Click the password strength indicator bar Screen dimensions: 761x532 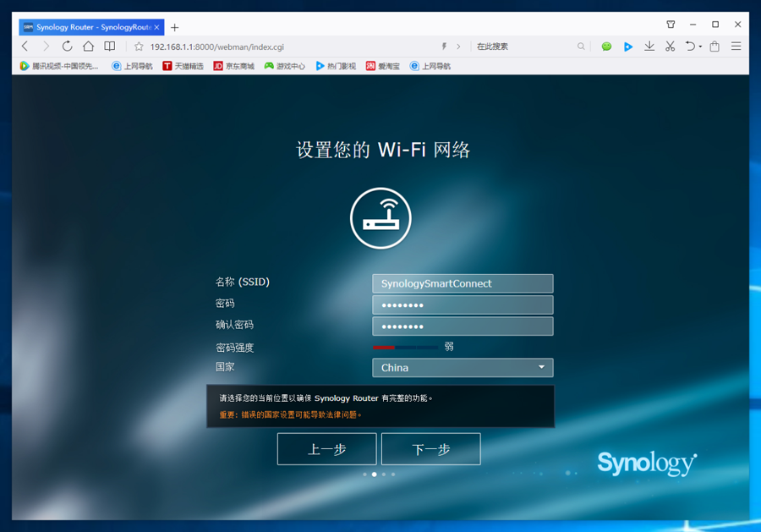tap(406, 347)
